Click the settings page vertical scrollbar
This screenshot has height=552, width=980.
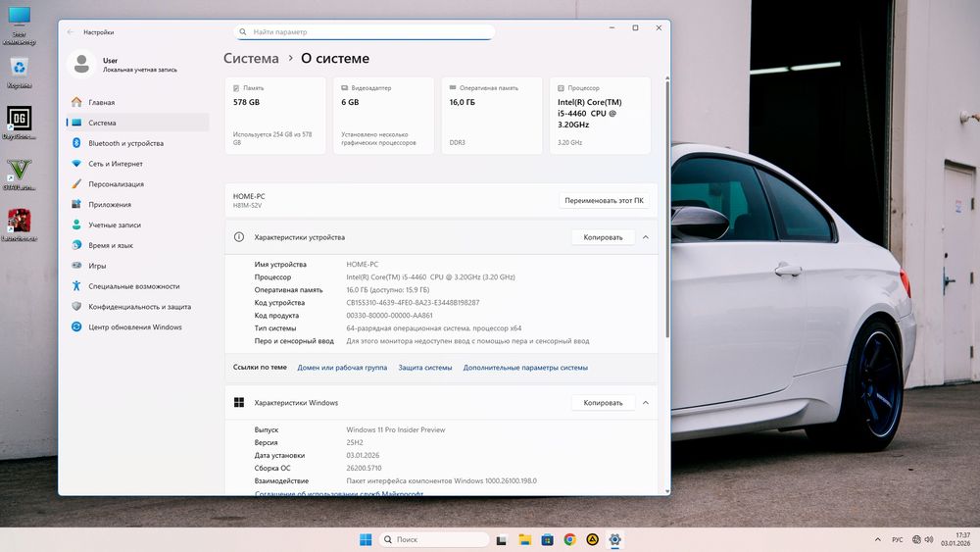tap(666, 210)
